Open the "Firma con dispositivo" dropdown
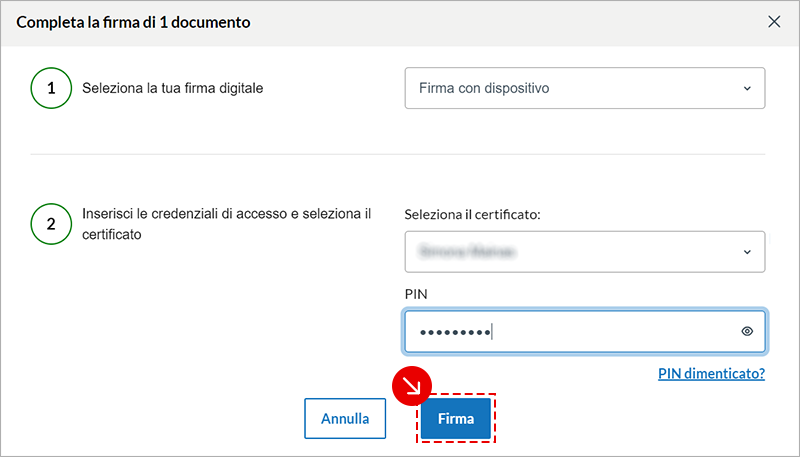The width and height of the screenshot is (800, 457). coord(584,88)
